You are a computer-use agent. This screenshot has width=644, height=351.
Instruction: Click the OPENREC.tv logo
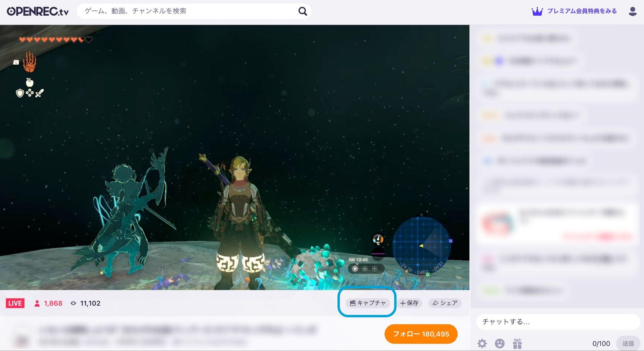point(38,11)
